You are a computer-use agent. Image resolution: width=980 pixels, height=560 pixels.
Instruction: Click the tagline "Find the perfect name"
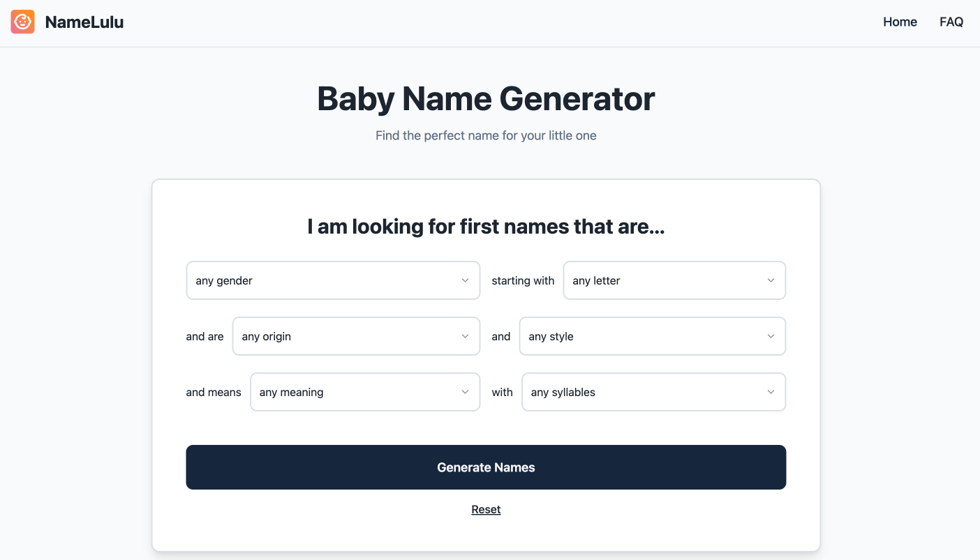[486, 135]
